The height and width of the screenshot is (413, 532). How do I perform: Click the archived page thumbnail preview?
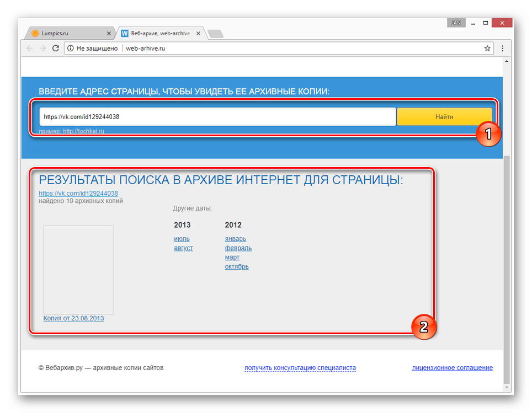(78, 270)
